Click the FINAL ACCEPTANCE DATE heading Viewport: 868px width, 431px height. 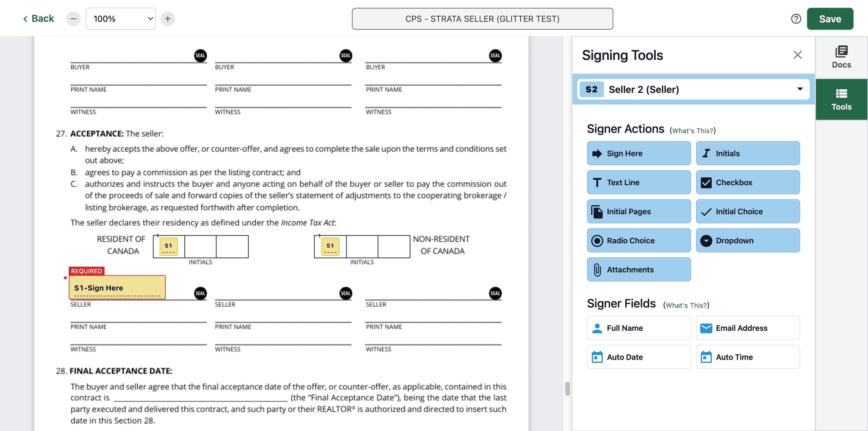coord(121,371)
